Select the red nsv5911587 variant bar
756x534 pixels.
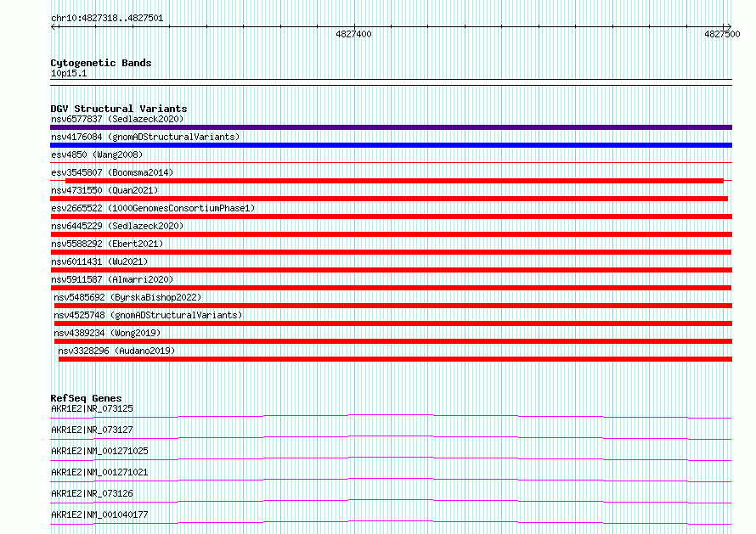[x=391, y=288]
